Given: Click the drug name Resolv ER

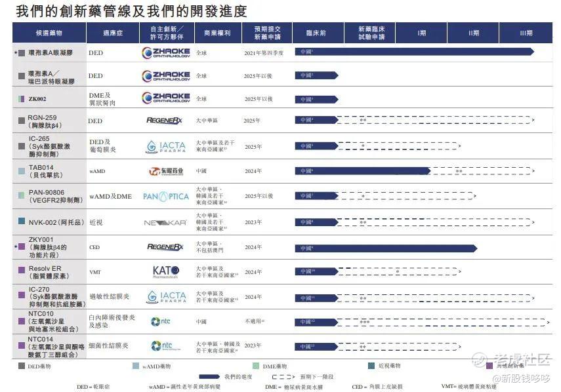Looking at the screenshot, I should click(x=45, y=268).
